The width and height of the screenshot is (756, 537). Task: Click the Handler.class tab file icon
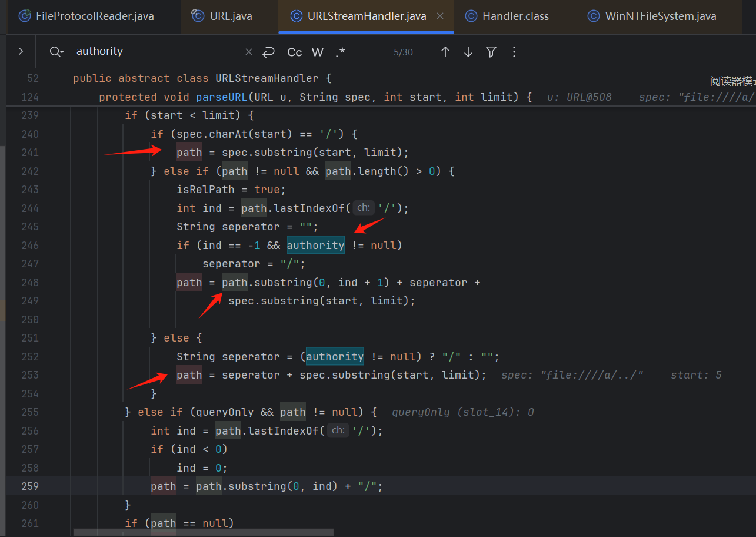point(471,16)
